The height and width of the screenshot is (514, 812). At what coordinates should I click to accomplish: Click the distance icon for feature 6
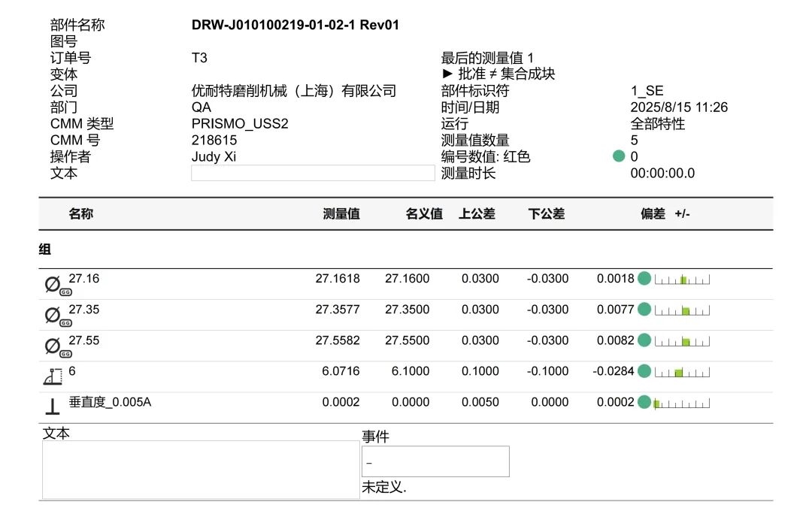pos(52,376)
